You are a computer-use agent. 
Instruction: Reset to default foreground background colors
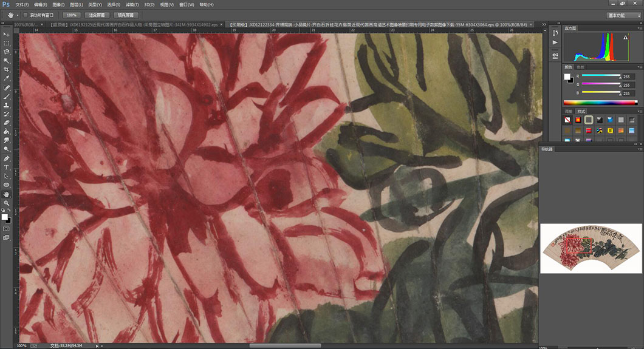pos(3,211)
